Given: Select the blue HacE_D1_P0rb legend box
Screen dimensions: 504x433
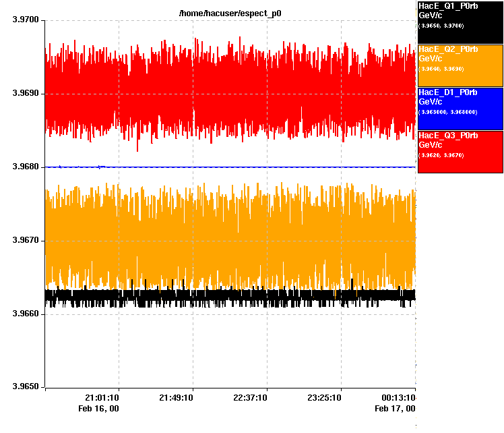Looking at the screenshot, I should 460,108.
